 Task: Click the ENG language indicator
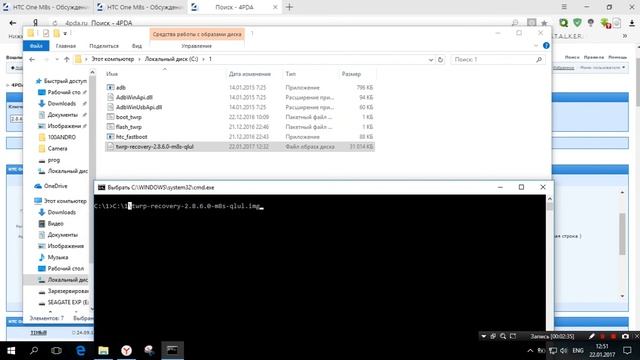578,350
